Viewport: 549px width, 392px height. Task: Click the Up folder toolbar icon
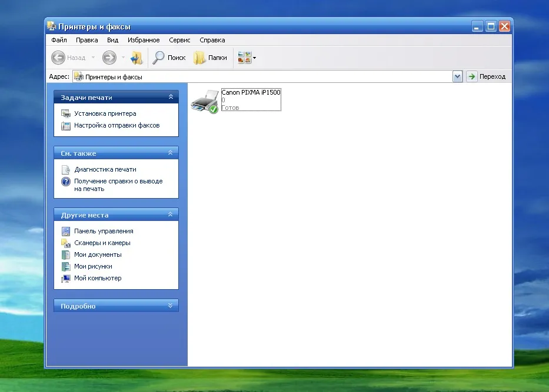coord(136,58)
